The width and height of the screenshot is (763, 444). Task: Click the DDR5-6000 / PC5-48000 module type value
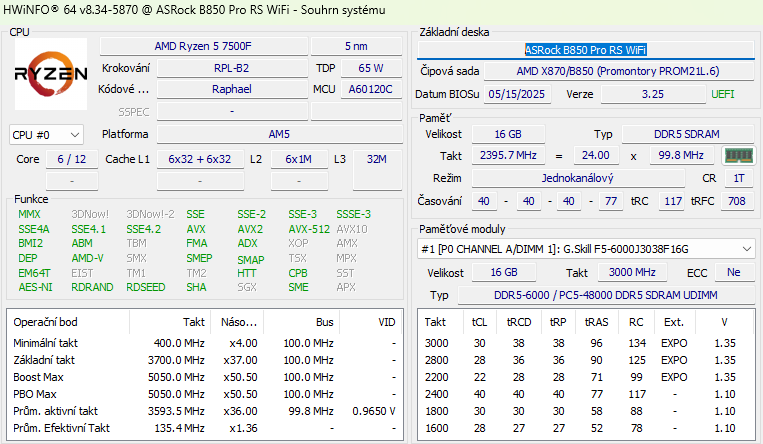[x=606, y=295]
